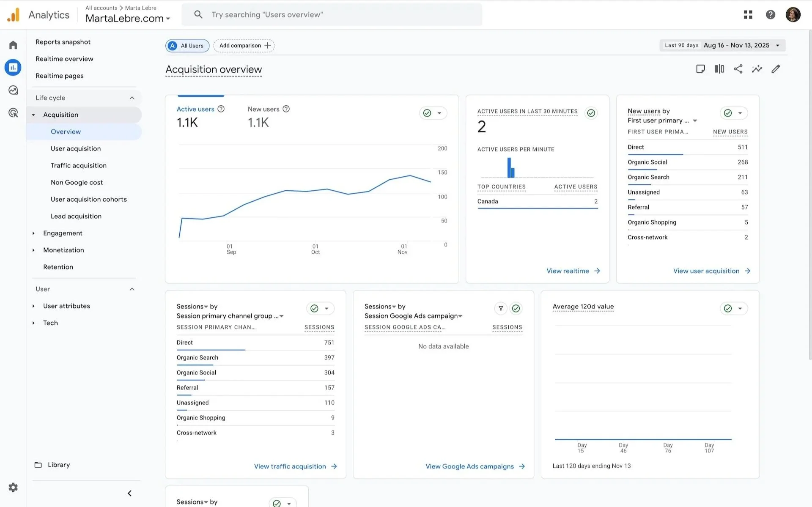Collapse the Life cycle section
The image size is (812, 507).
(132, 98)
